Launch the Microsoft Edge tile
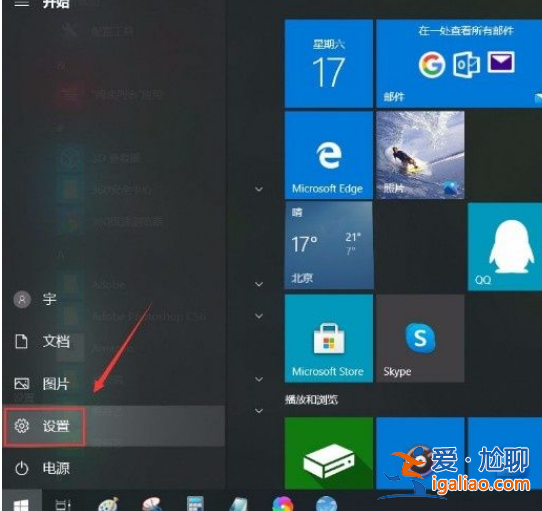 (x=328, y=155)
